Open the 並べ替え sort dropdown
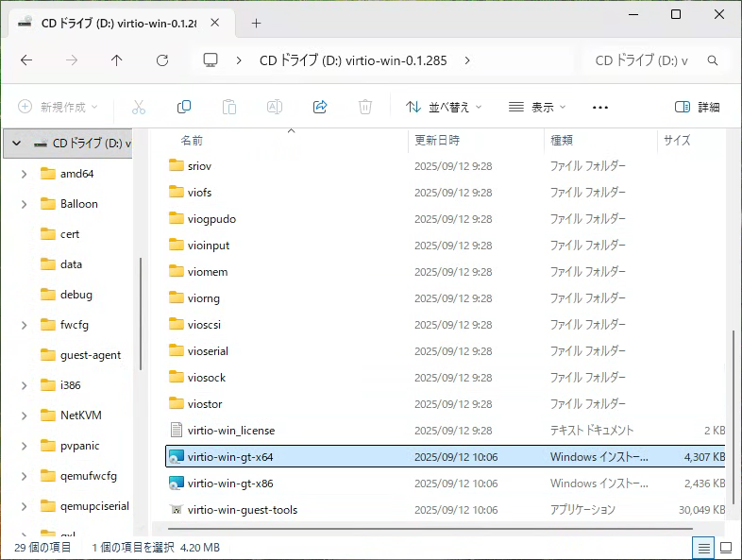 click(x=444, y=107)
